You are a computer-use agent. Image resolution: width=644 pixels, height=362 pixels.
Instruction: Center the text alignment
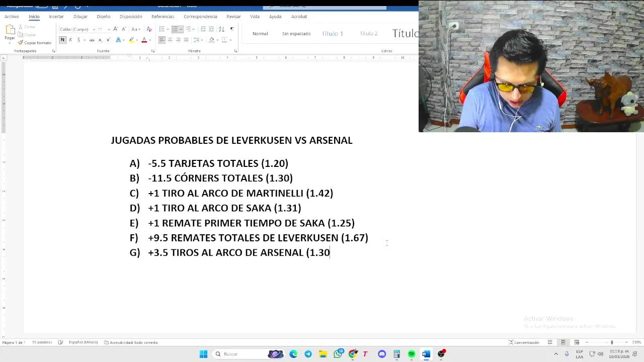[x=170, y=40]
